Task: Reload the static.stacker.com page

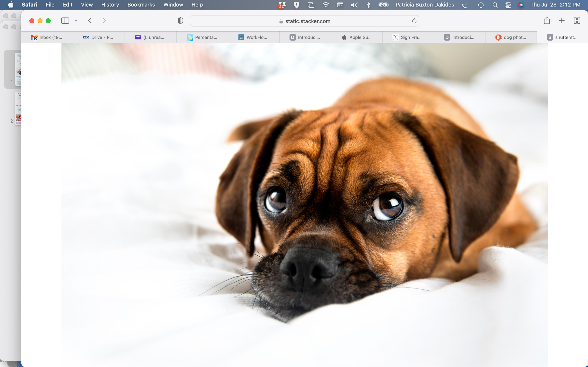Action: 414,21
